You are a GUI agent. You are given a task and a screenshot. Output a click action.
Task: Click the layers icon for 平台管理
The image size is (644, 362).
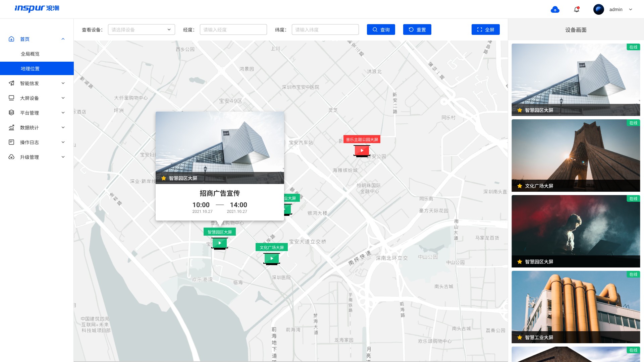pyautogui.click(x=11, y=113)
